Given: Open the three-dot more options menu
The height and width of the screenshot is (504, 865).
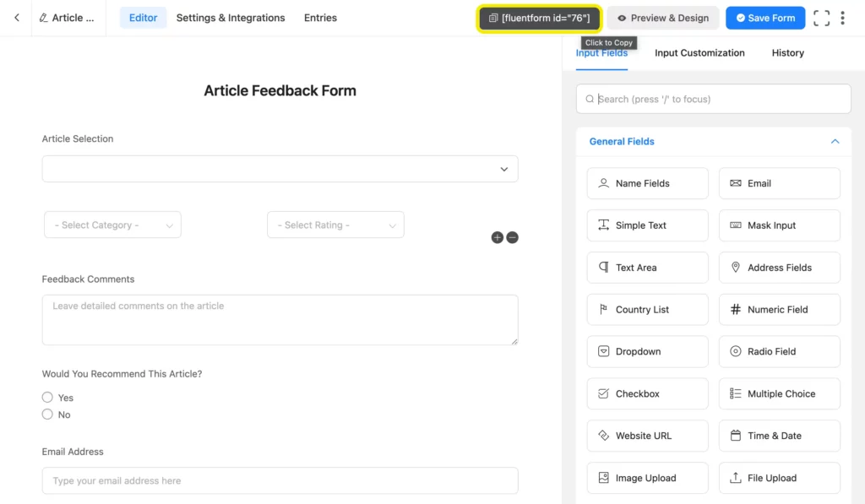Looking at the screenshot, I should coord(842,19).
